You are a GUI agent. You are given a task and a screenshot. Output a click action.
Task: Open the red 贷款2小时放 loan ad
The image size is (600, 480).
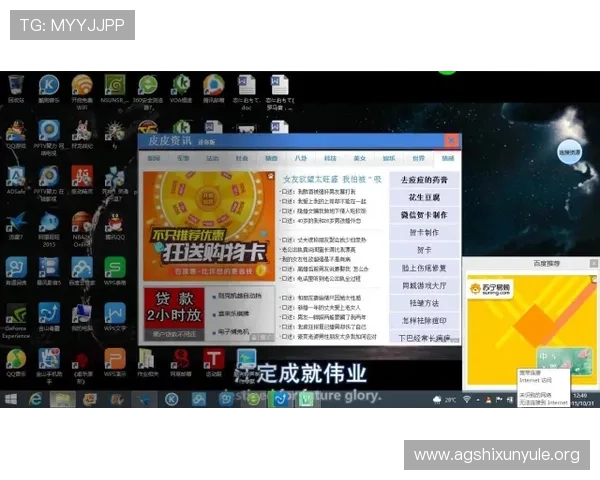[174, 313]
